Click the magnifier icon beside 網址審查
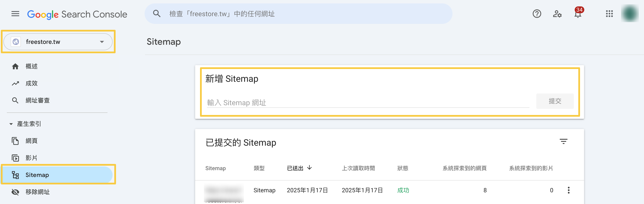The height and width of the screenshot is (204, 644). pyautogui.click(x=15, y=100)
